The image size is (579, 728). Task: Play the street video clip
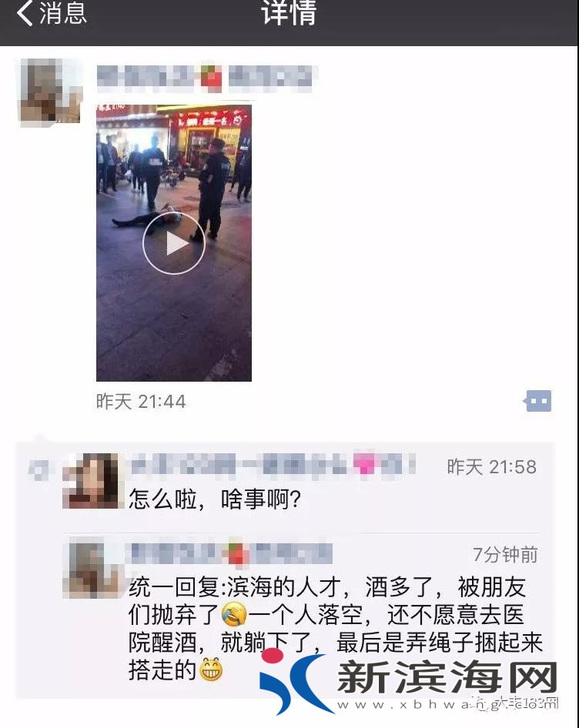click(174, 243)
